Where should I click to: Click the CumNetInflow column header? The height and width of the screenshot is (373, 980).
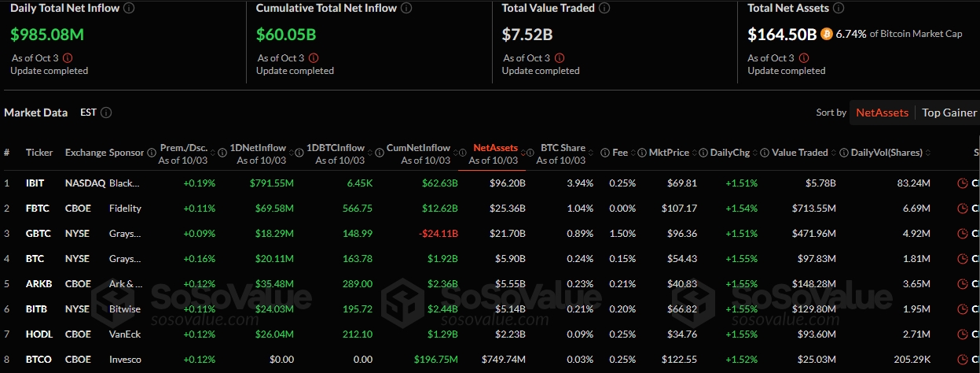[418, 148]
